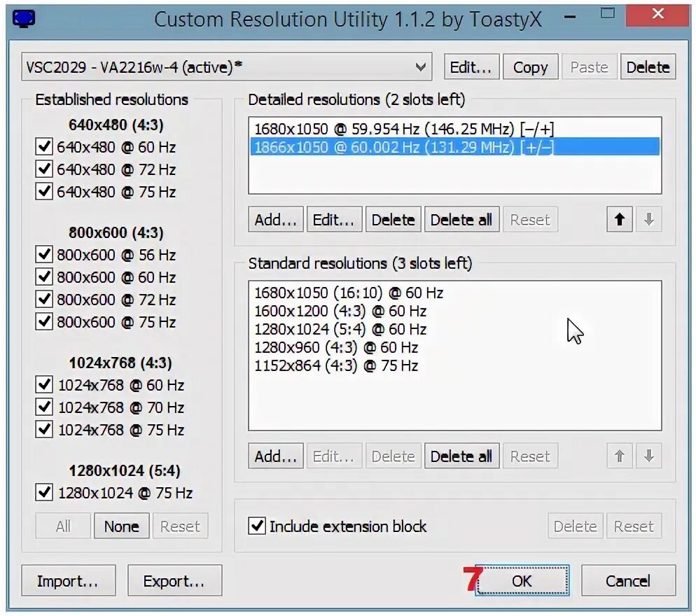The height and width of the screenshot is (616, 696).
Task: Maximize the Custom Resolution Utility window
Action: 608,13
